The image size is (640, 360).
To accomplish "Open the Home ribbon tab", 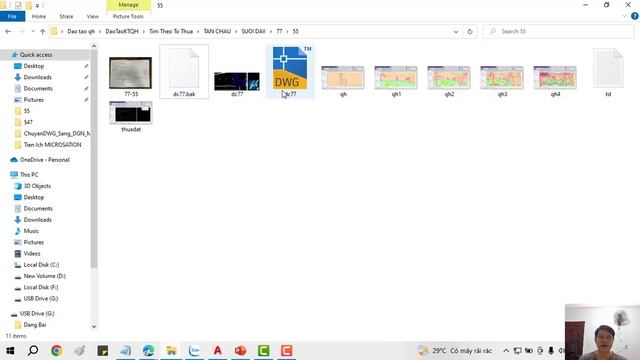I will click(39, 16).
